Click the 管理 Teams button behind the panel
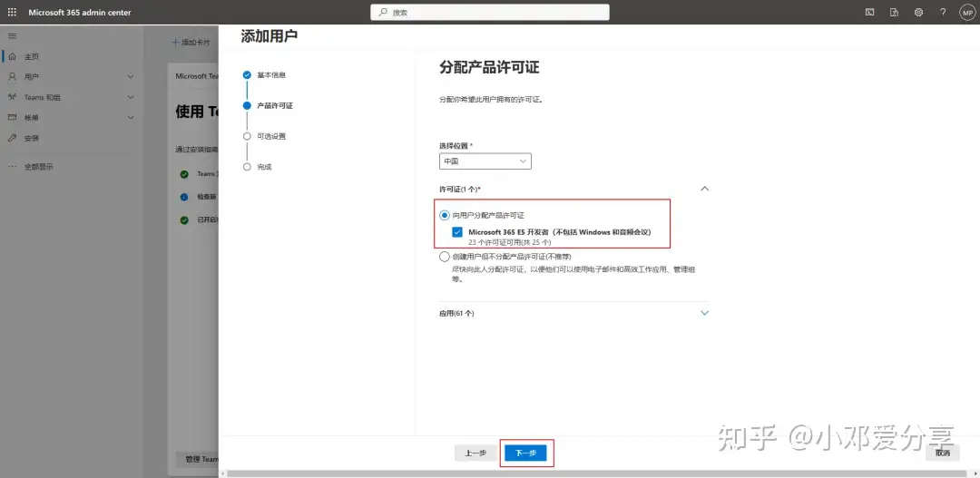Viewport: 980px width, 478px height. [198, 459]
